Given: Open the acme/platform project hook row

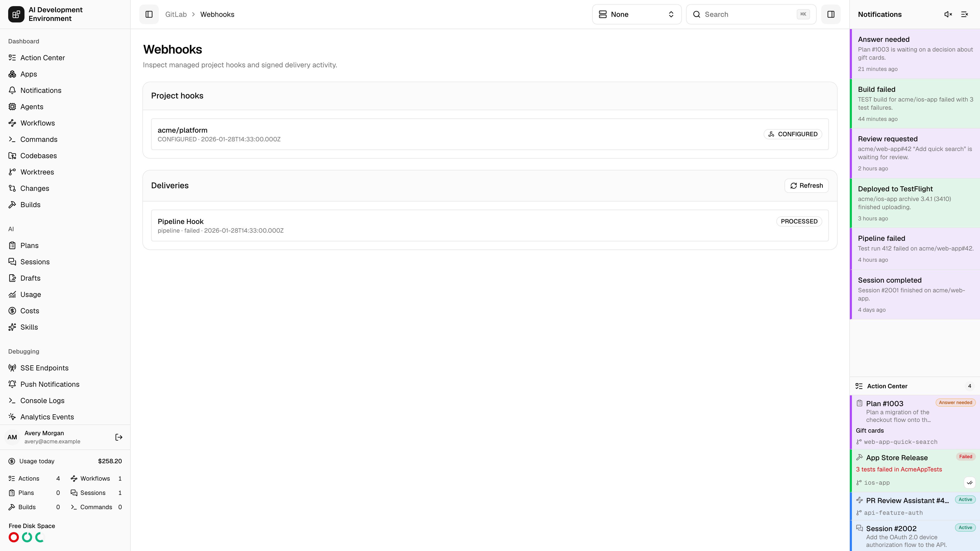Looking at the screenshot, I should [x=490, y=134].
